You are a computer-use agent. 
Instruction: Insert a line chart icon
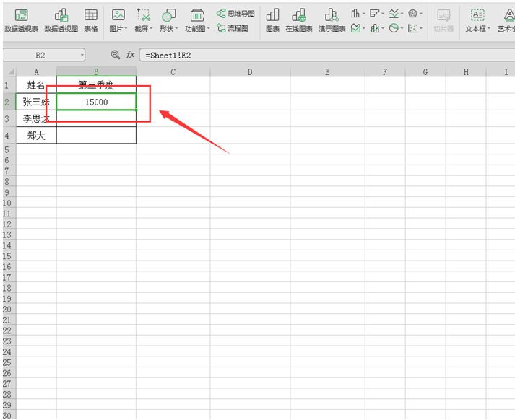[x=394, y=13]
